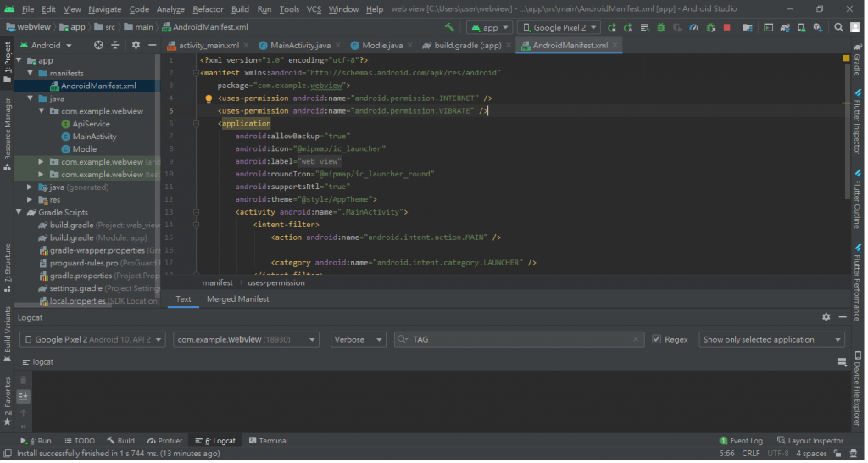Open Logcat device dropdown Google Pixel 2
868x463 pixels.
pyautogui.click(x=92, y=341)
